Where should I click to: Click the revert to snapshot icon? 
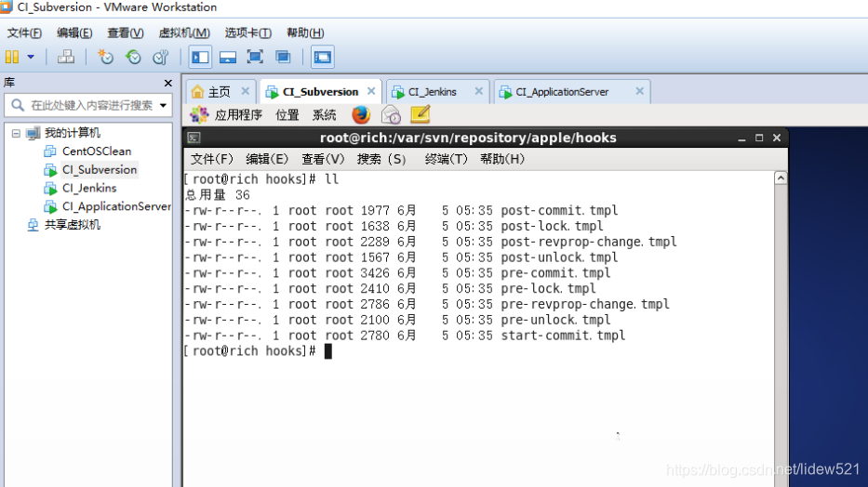(x=133, y=57)
